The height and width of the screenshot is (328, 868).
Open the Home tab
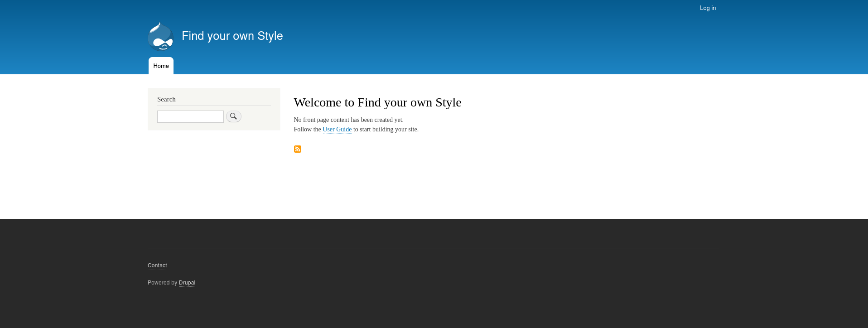161,66
